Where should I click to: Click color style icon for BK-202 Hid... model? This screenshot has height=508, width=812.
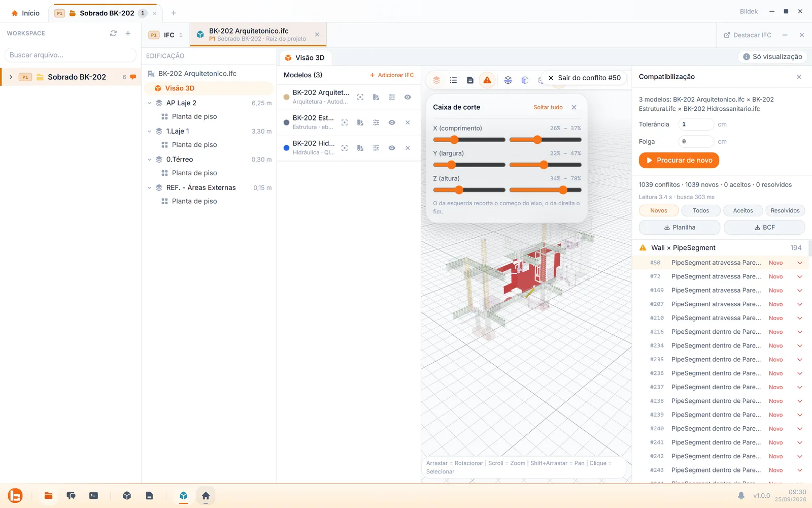click(x=360, y=148)
